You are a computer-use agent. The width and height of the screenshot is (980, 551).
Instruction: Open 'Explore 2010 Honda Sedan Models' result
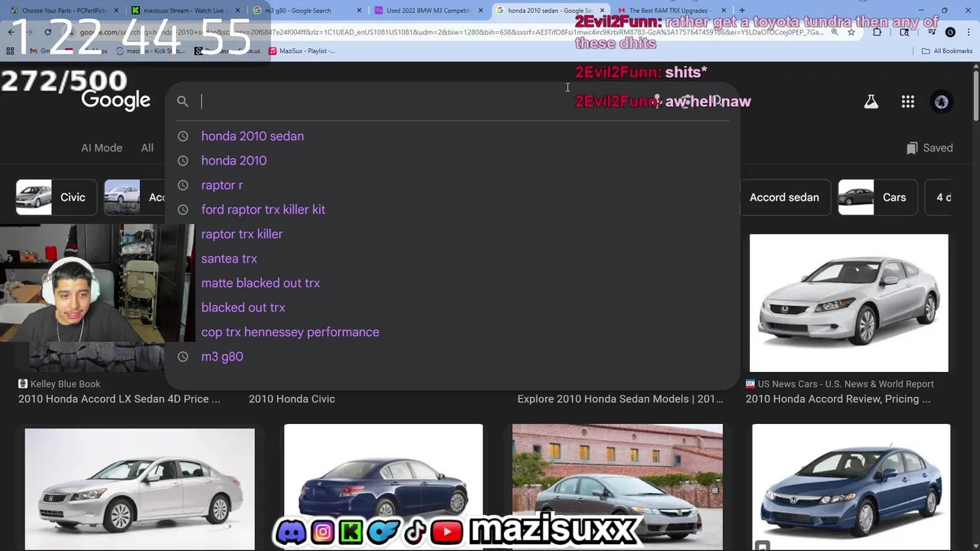[620, 399]
